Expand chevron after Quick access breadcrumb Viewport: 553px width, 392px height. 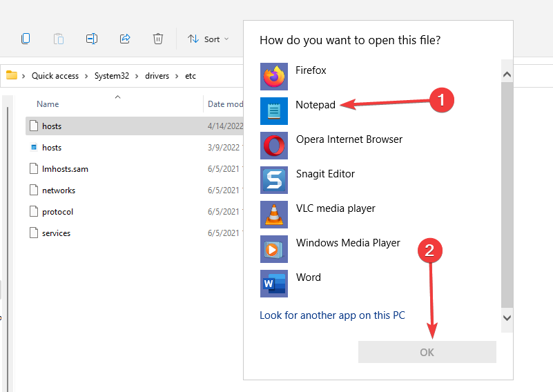pos(86,76)
